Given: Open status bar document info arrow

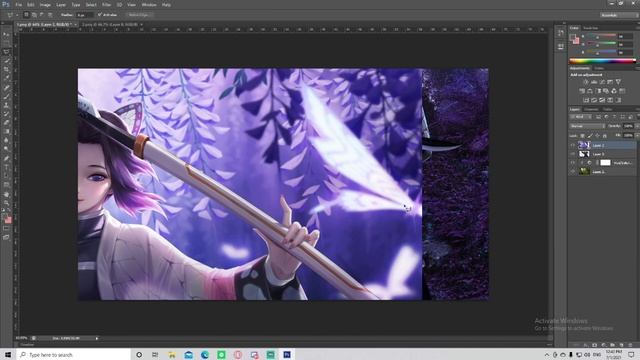Looking at the screenshot, I should click(x=97, y=338).
